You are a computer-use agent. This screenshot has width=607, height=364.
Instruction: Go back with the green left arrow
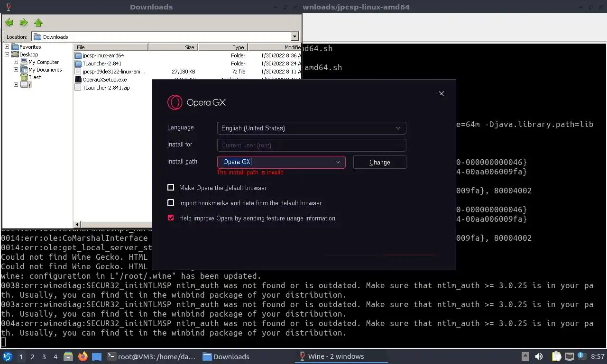[x=9, y=23]
